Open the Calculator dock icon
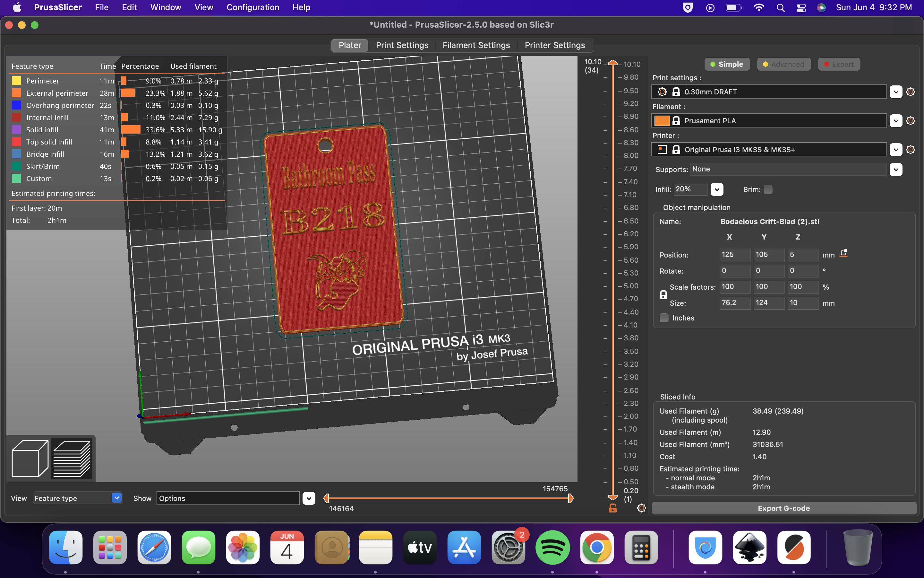Viewport: 924px width, 578px height. (641, 547)
